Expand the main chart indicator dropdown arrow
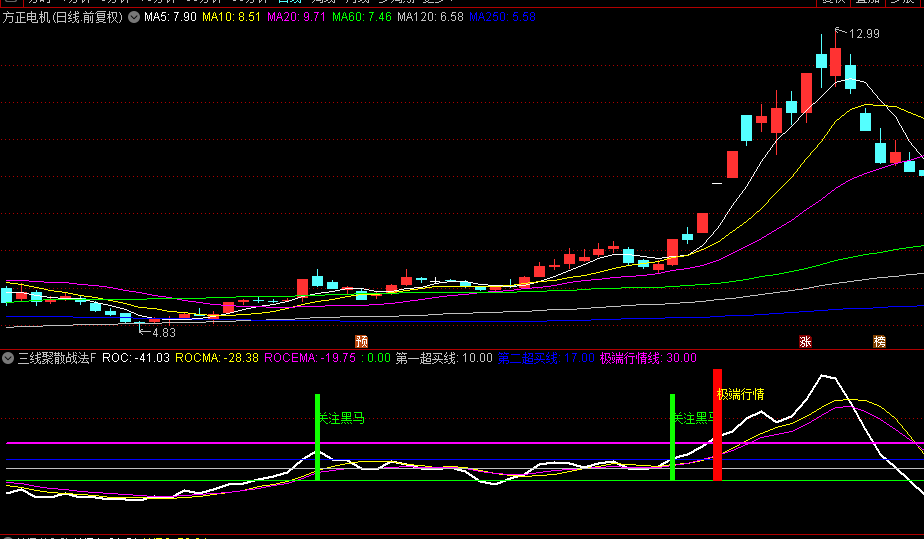Viewport: 924px width, 539px height. coord(134,17)
